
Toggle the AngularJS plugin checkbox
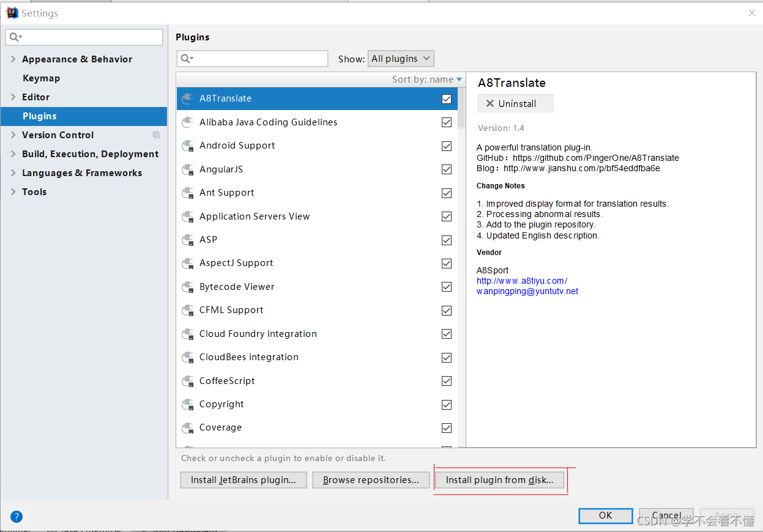447,169
